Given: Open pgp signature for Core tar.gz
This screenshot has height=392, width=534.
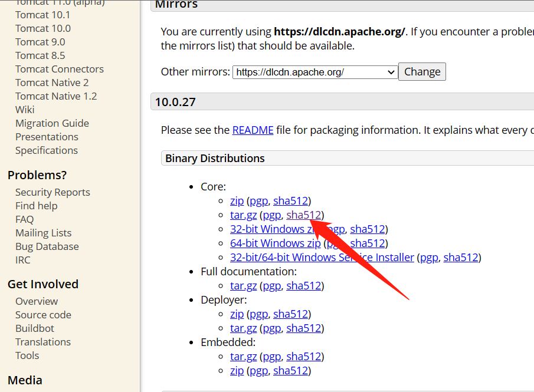Looking at the screenshot, I should click(x=272, y=215).
